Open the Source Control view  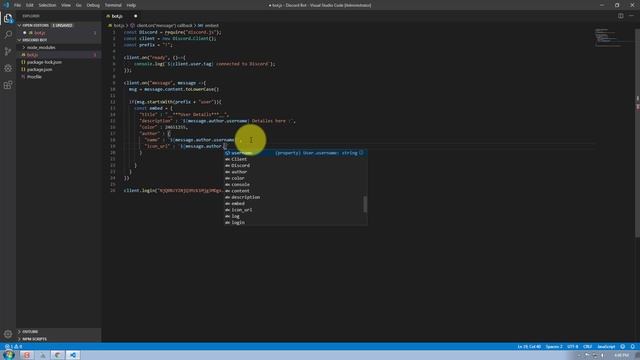click(8, 51)
